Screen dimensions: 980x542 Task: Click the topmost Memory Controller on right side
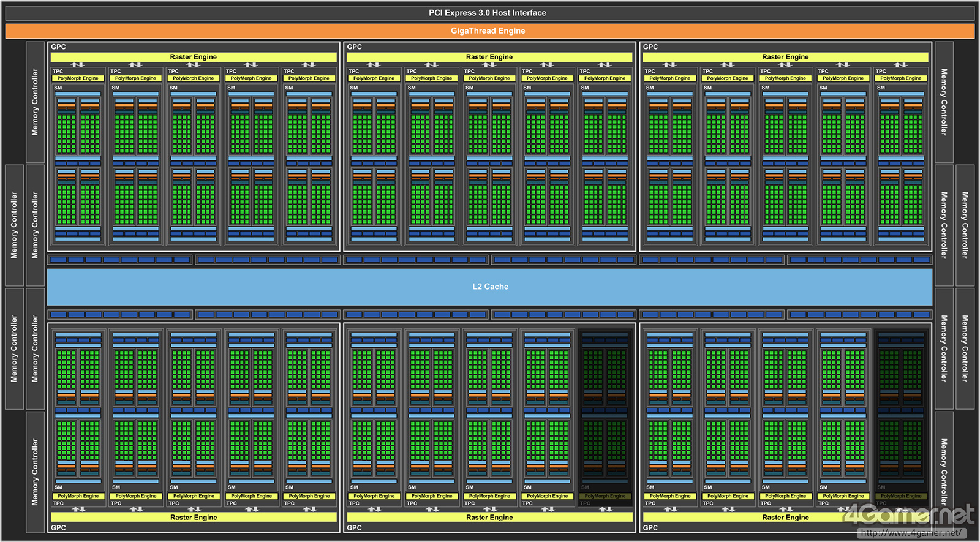[x=944, y=102]
